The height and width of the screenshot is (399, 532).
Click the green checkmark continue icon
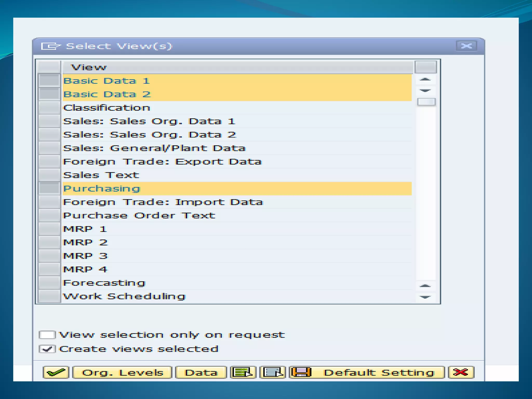point(56,372)
